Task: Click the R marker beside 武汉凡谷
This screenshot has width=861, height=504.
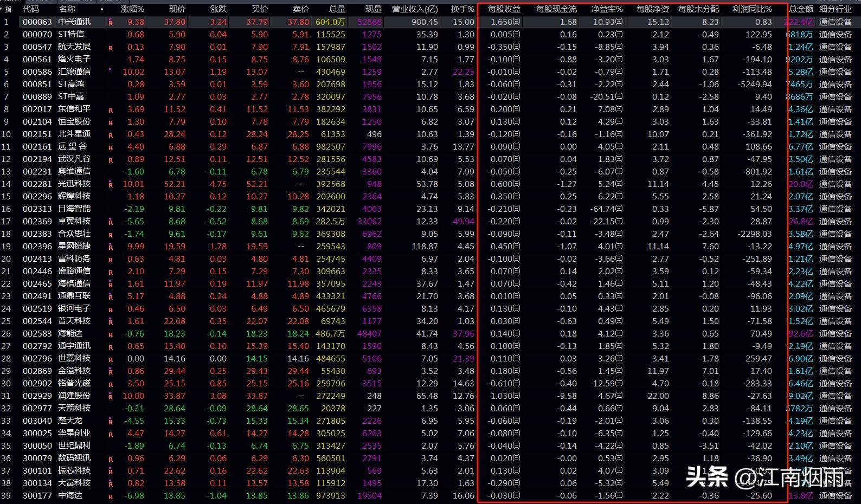Action: 111,160
